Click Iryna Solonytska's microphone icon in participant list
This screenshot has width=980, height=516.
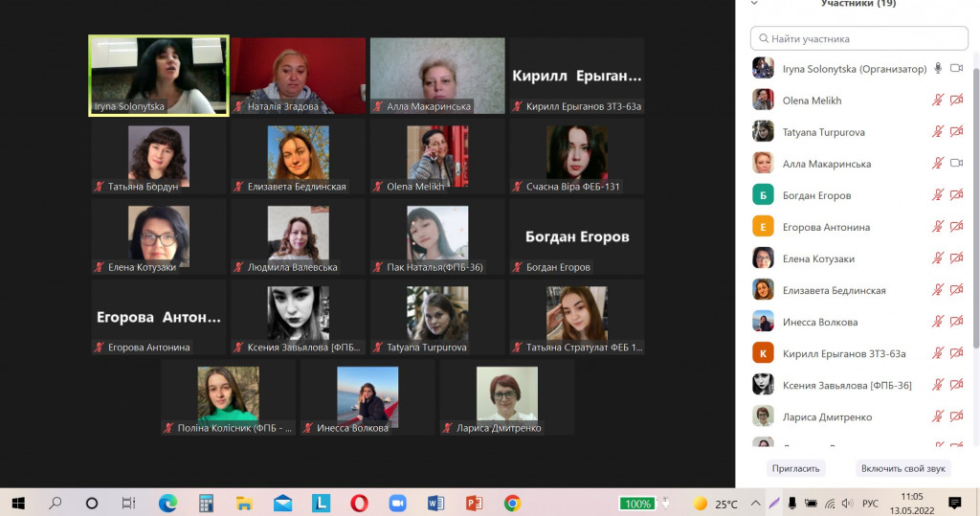click(x=938, y=69)
